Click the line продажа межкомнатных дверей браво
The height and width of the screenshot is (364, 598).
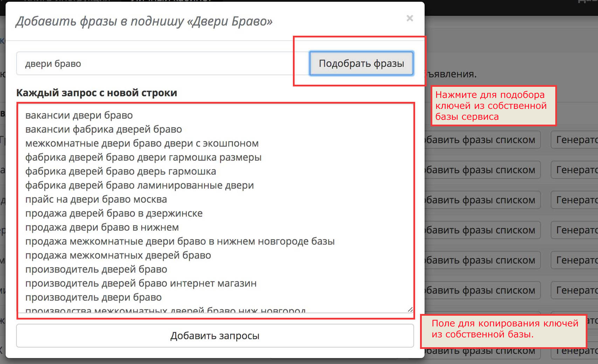point(118,255)
